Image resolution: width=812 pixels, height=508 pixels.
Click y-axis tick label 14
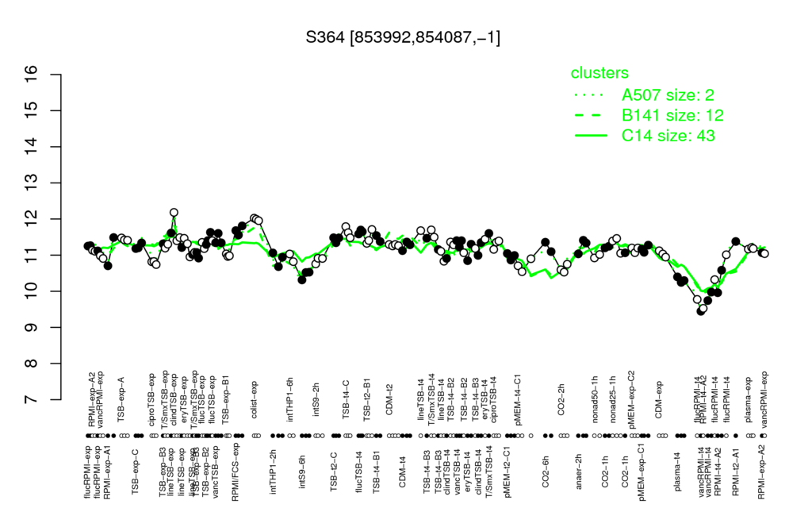coord(32,147)
